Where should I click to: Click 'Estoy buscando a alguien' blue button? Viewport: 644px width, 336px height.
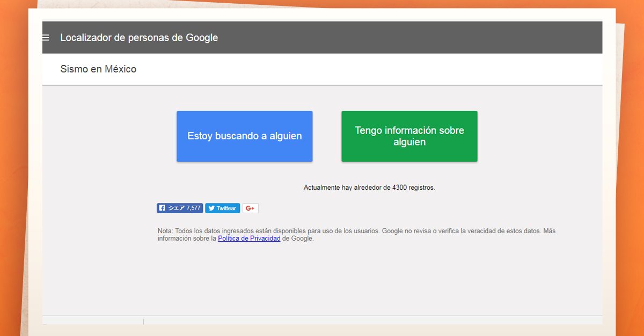click(245, 136)
